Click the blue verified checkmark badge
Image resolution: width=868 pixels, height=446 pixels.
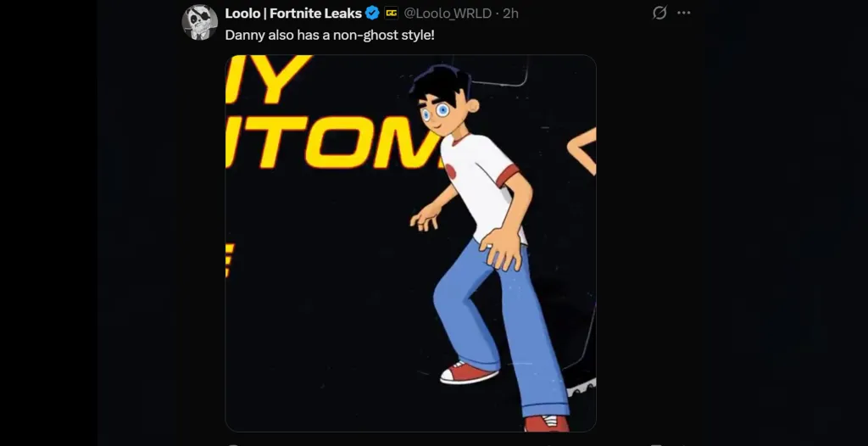[x=373, y=13]
